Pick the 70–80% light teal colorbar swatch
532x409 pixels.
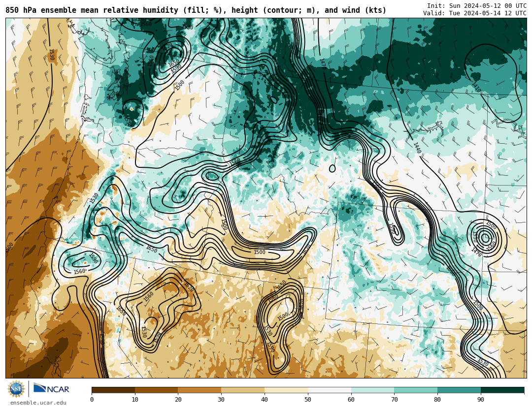(x=416, y=390)
